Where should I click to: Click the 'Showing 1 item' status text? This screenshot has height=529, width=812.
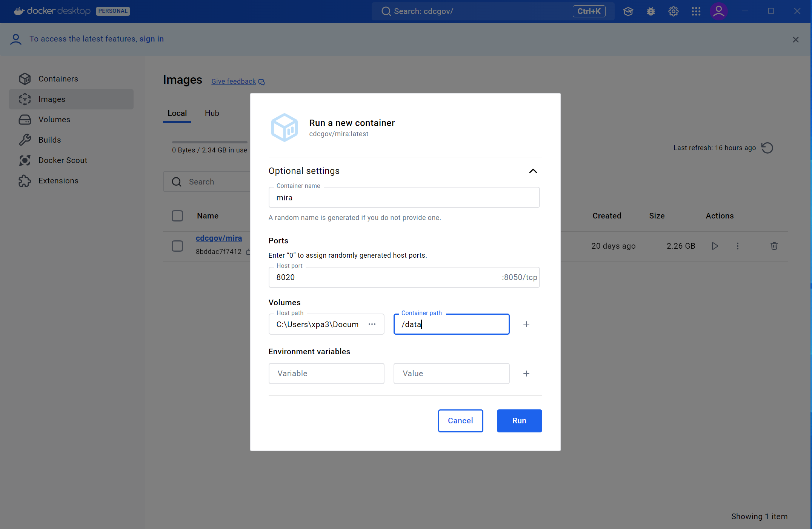(759, 517)
